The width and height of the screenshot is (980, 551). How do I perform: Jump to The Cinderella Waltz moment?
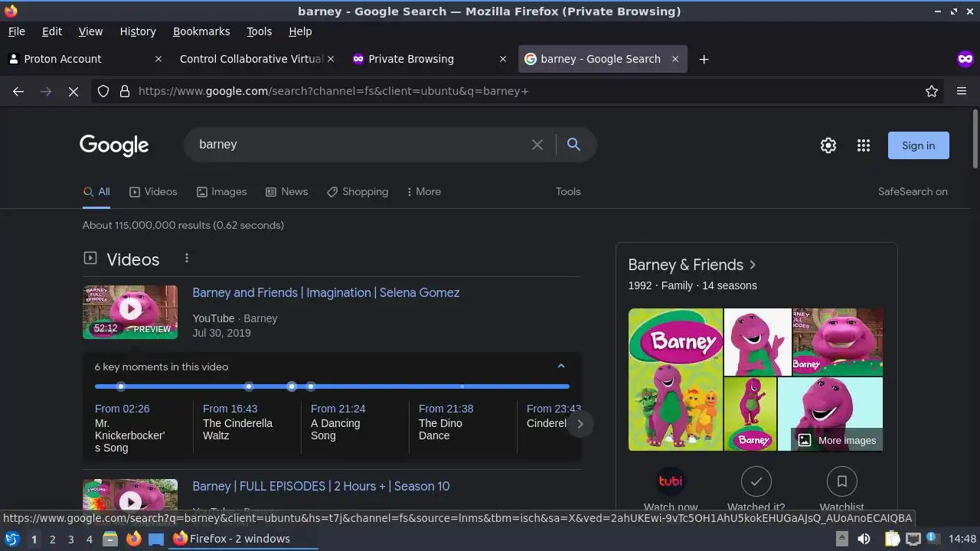[x=237, y=422]
